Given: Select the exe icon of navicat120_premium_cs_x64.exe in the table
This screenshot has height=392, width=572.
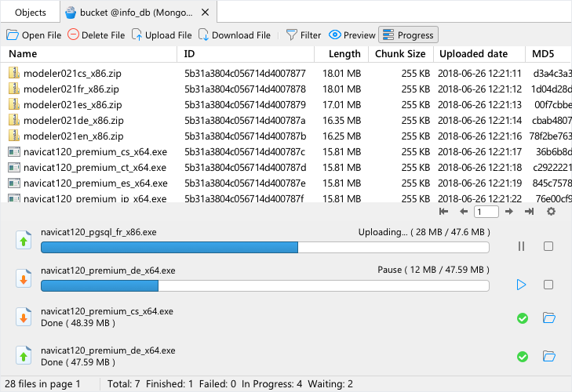Looking at the screenshot, I should point(14,151).
